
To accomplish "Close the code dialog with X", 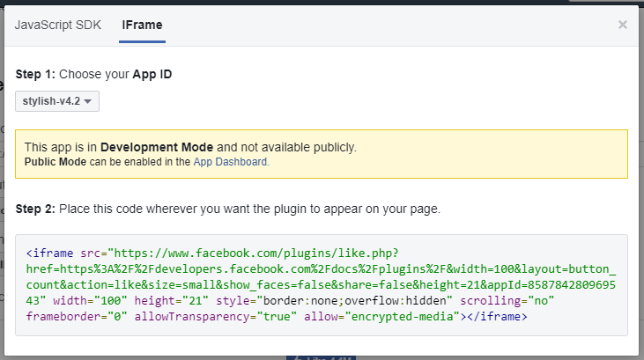I will [623, 25].
